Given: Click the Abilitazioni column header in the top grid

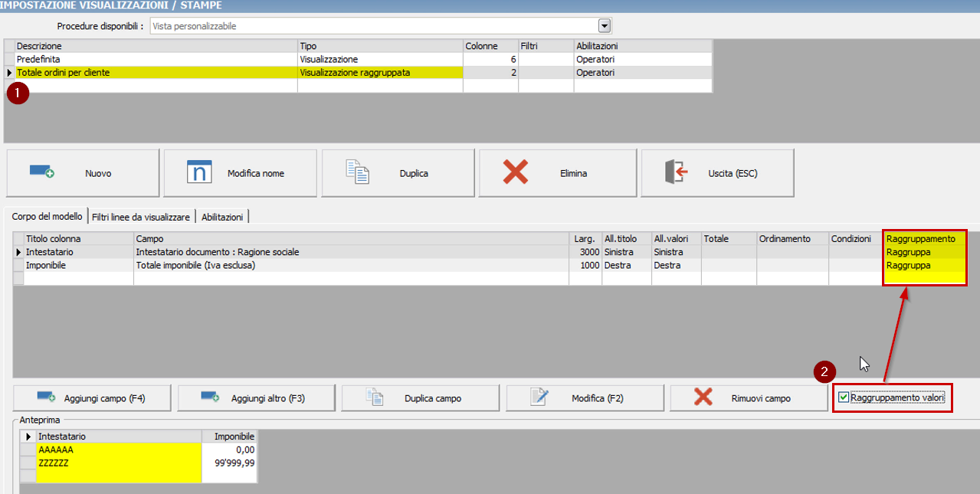Looking at the screenshot, I should coord(643,46).
